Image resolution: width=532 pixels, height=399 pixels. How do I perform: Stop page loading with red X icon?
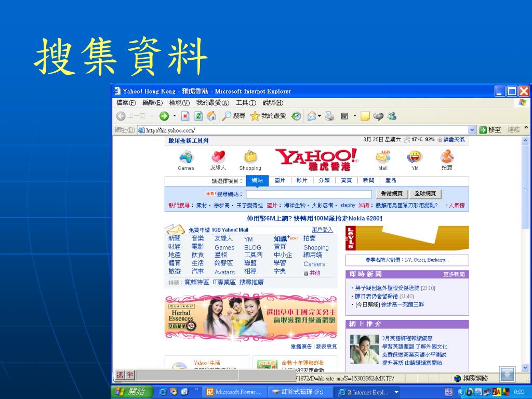[x=185, y=116]
